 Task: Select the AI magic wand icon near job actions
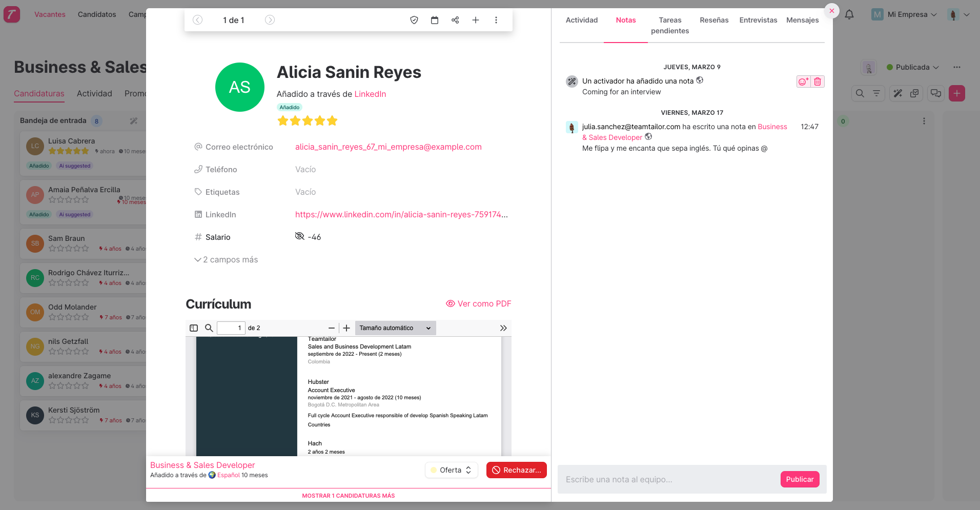897,93
